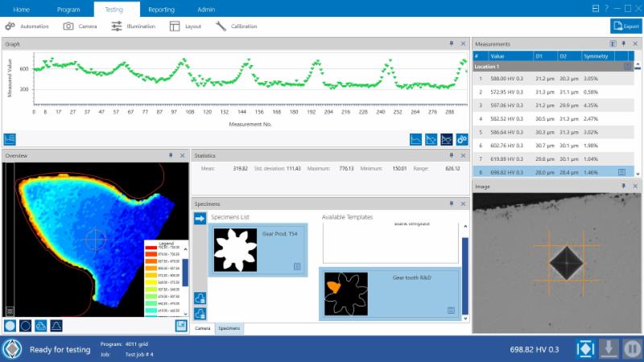This screenshot has width=644, height=362.
Task: Sort by the Value column header
Action: [x=510, y=56]
